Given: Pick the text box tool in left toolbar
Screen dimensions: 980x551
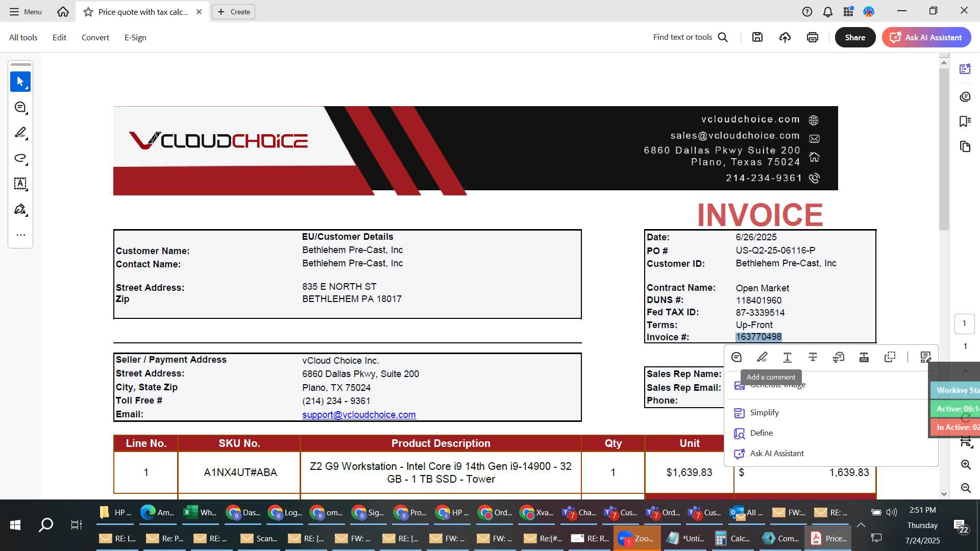Looking at the screenshot, I should tap(20, 184).
